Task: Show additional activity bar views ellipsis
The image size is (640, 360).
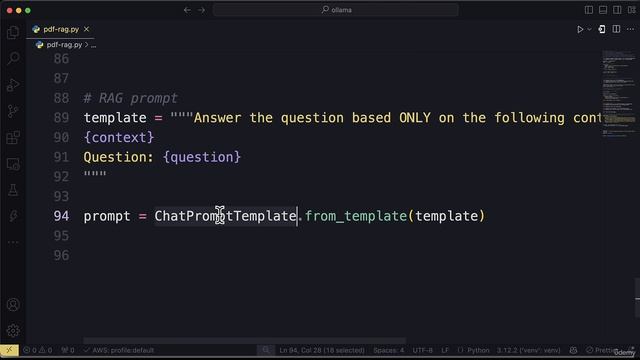Action: pos(13,242)
